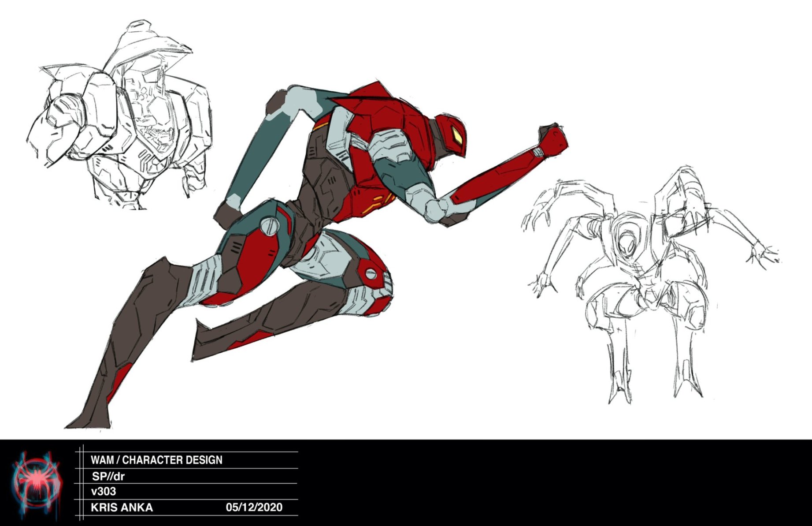This screenshot has height=526, width=812.
Task: Click the "v303" version label
Action: [104, 491]
